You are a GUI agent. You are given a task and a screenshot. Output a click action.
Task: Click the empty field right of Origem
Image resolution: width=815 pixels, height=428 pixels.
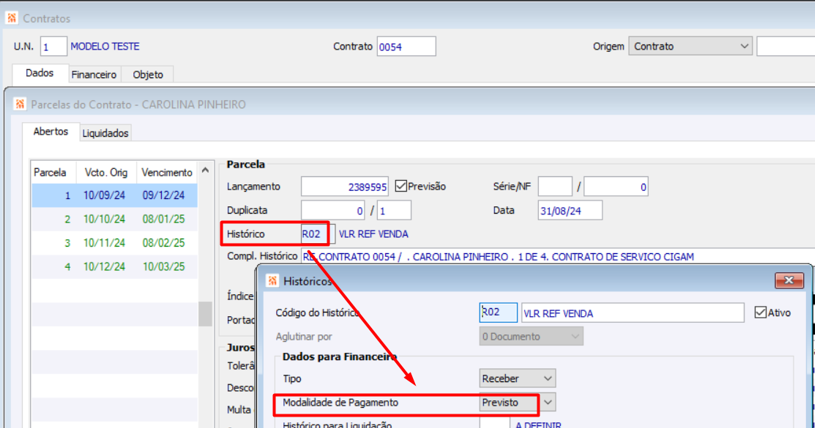tap(785, 46)
